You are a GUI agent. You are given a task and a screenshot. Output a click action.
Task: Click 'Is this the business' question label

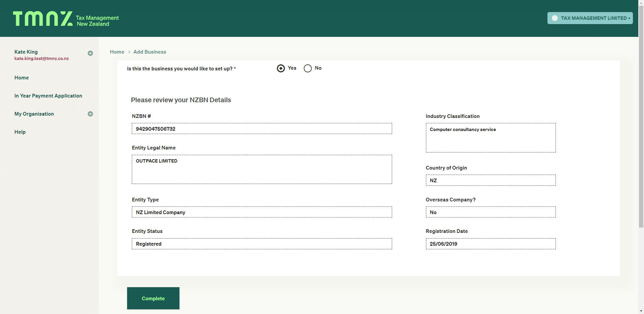(x=181, y=69)
